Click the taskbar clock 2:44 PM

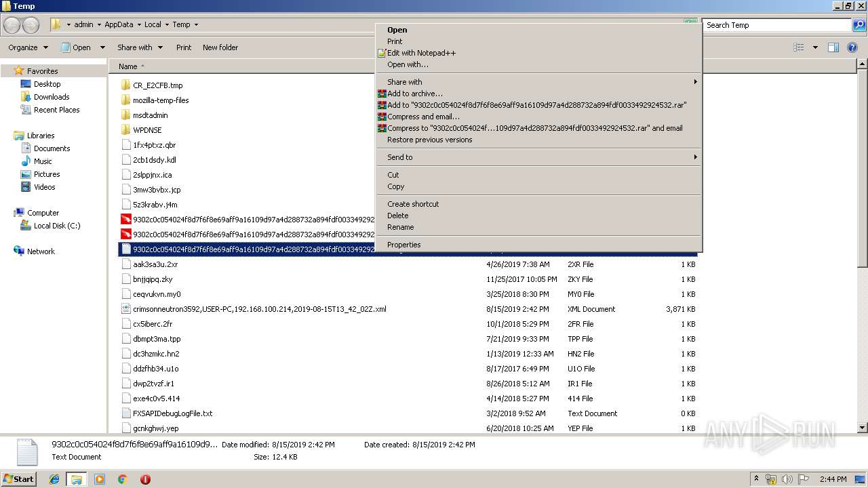(x=833, y=479)
